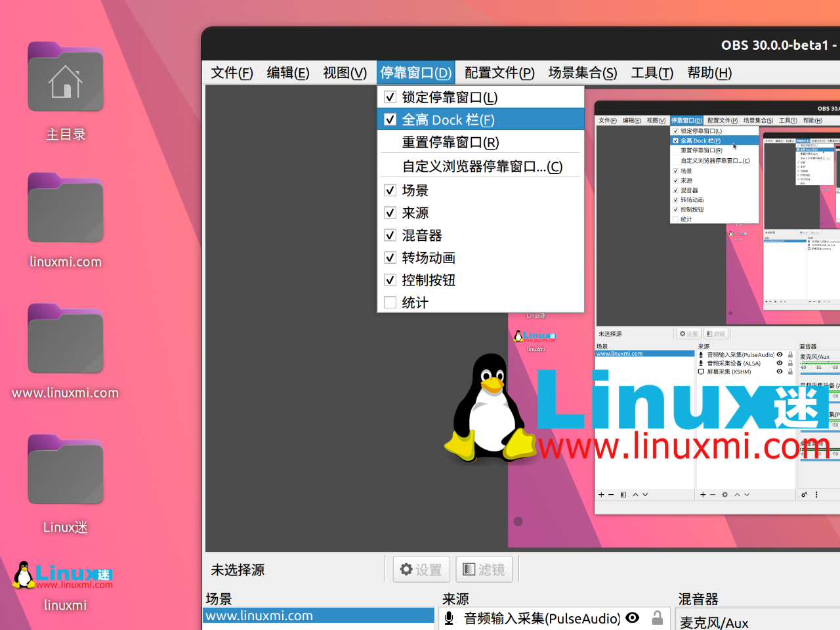Choose 重置停靠窗口(R) from menu
Screen dimensions: 840x630
click(x=480, y=142)
